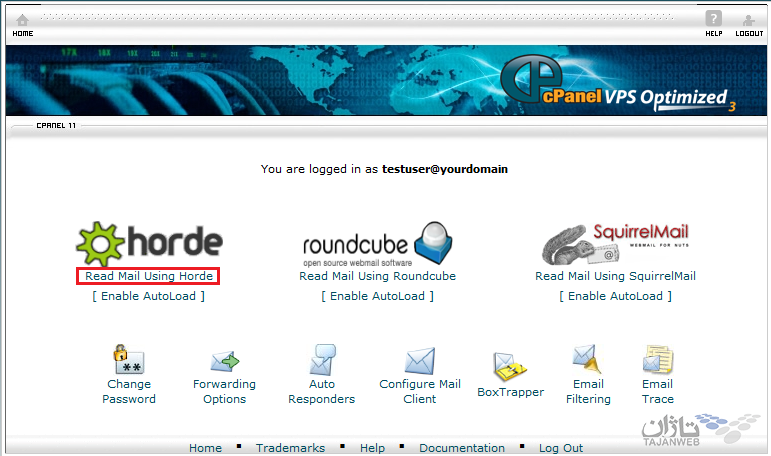This screenshot has height=456, width=771.
Task: Click the LOGOUT label in top bar
Action: pos(749,33)
